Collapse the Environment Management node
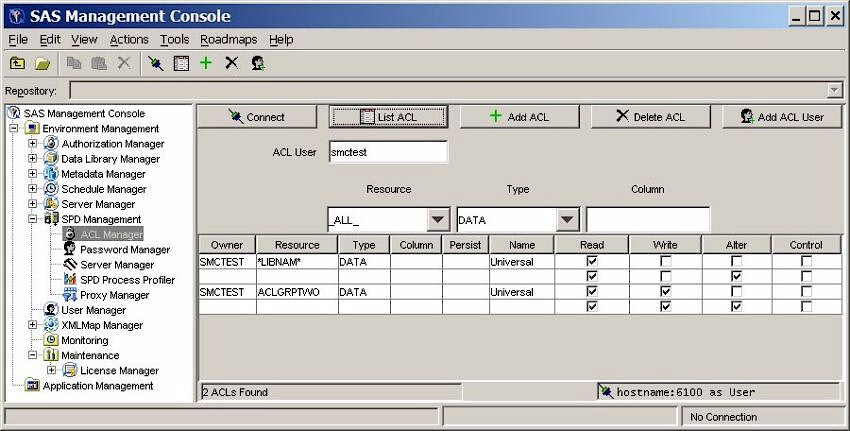 click(14, 128)
